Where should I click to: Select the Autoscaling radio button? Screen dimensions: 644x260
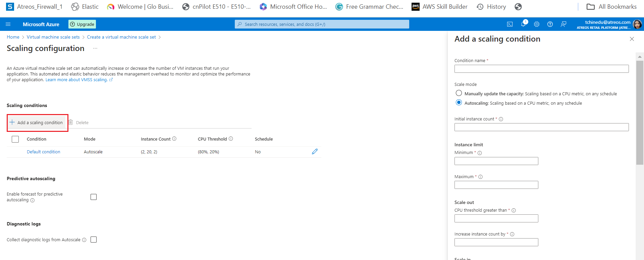coord(459,103)
